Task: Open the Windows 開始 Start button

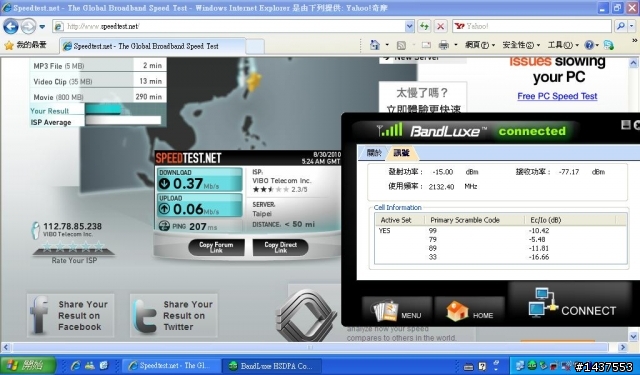Action: coord(29,366)
